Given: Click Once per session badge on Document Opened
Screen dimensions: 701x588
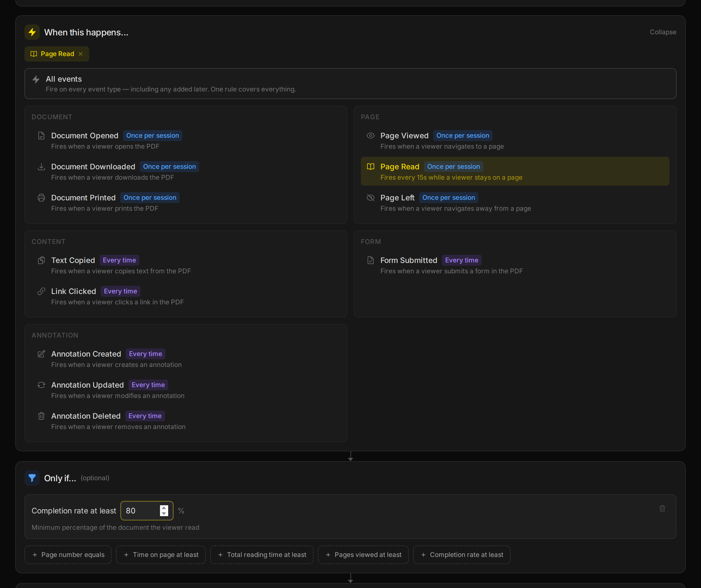Looking at the screenshot, I should click(153, 136).
